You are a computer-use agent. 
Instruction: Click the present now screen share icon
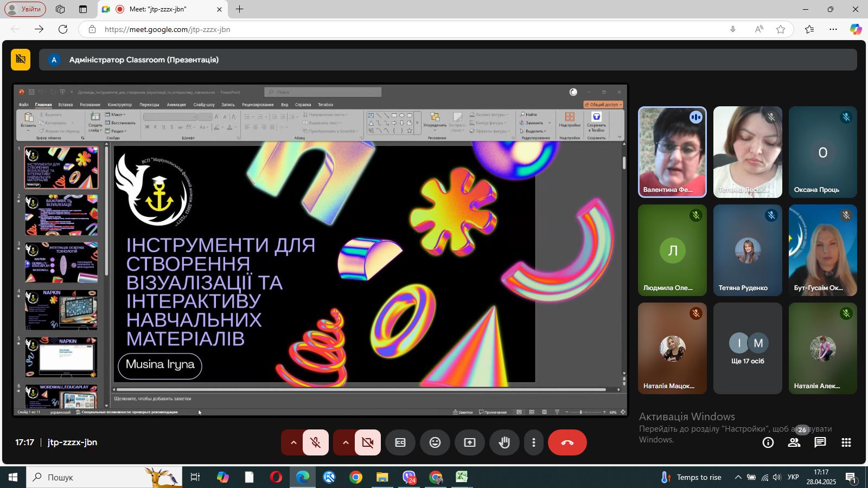pyautogui.click(x=470, y=442)
